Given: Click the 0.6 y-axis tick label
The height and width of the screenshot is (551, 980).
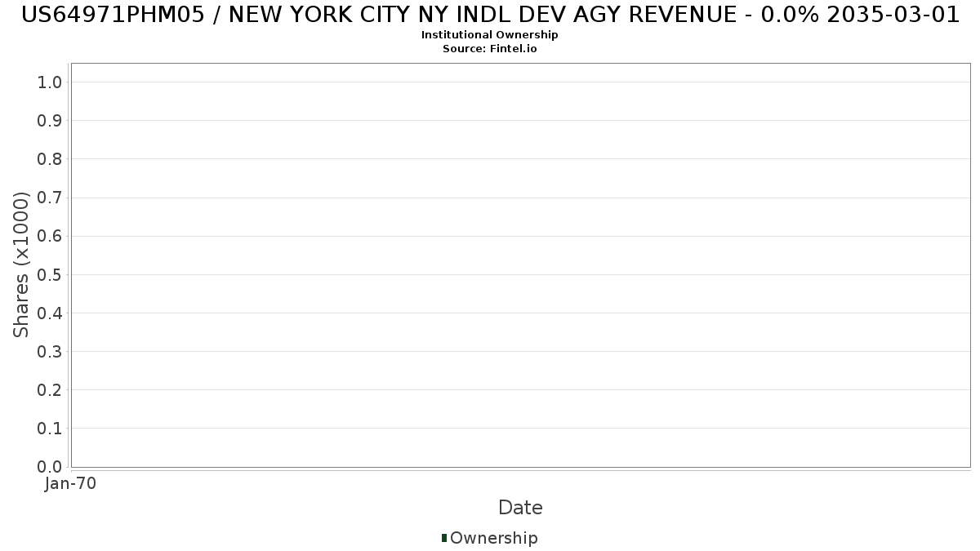Looking at the screenshot, I should click(50, 236).
